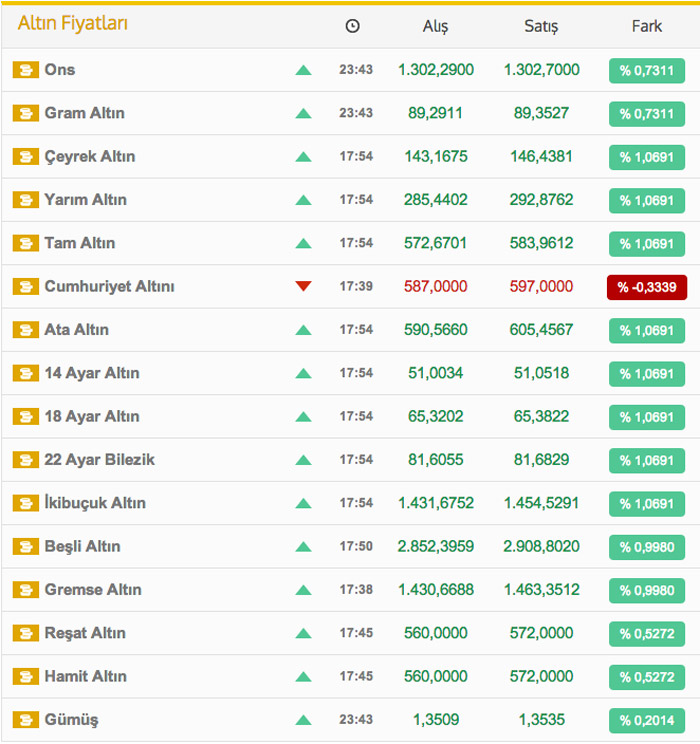Click the Satış column header
700x744 pixels.
[541, 27]
